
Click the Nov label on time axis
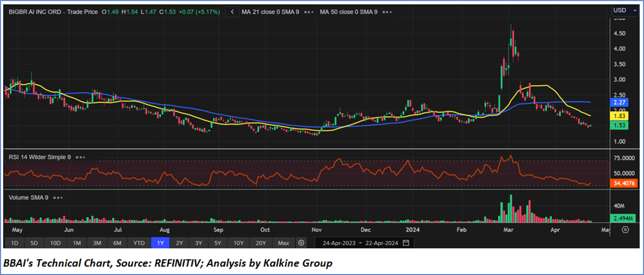[316, 230]
